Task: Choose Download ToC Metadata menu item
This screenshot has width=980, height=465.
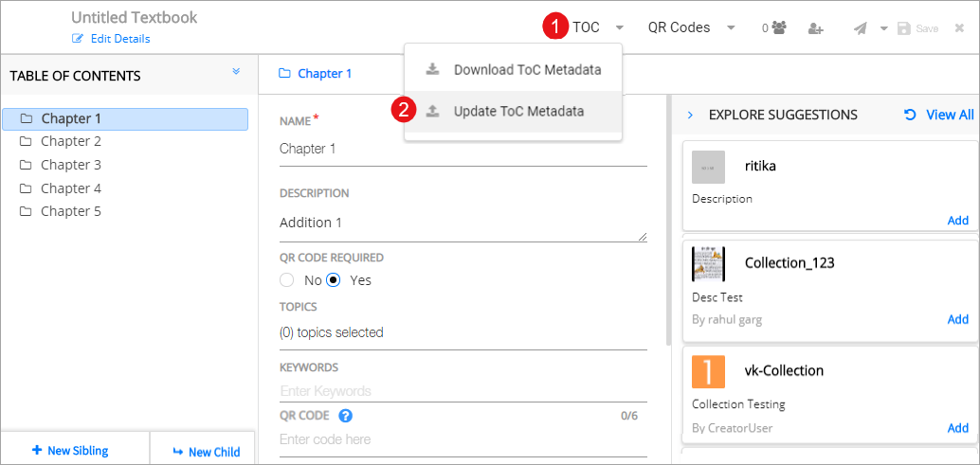Action: (x=526, y=69)
